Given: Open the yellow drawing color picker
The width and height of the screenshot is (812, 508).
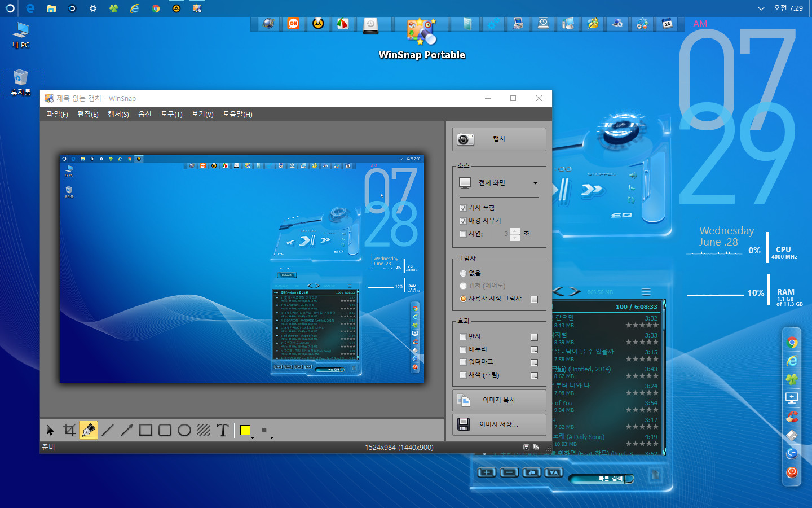Looking at the screenshot, I should [x=245, y=430].
